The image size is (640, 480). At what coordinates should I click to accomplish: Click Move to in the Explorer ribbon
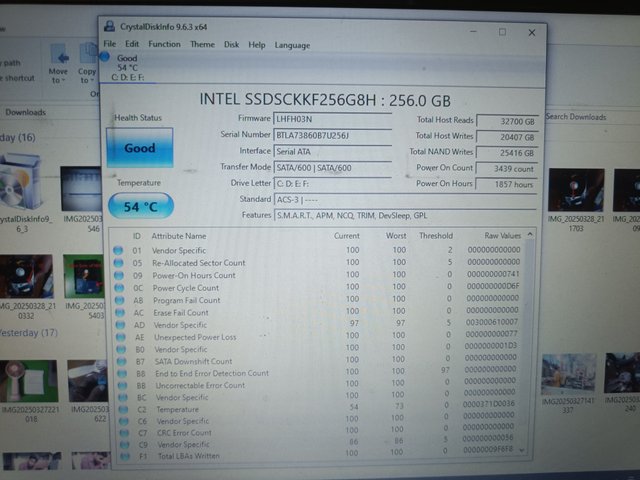[x=58, y=64]
